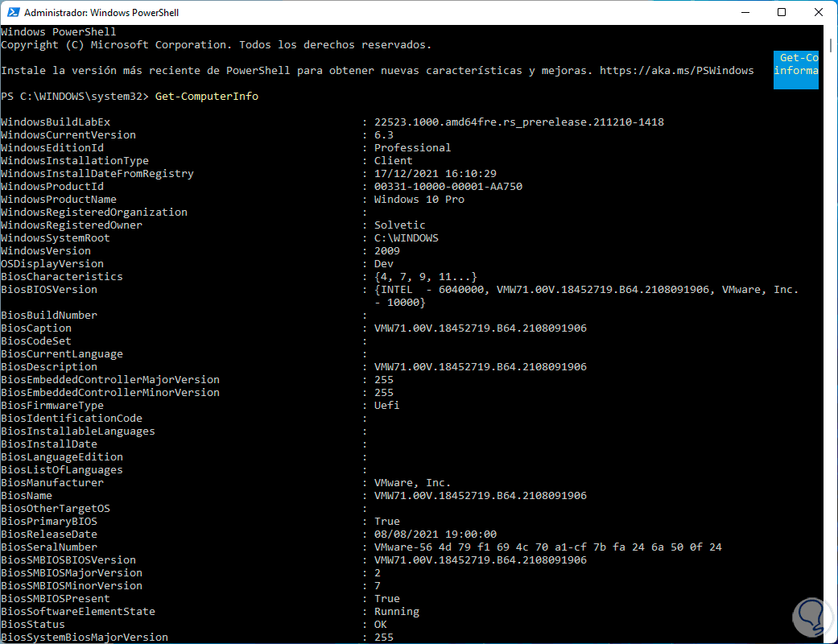Click the WindowsRegisteredOwner value Solvetic
Viewport: 838px width, 644px height.
coord(399,225)
